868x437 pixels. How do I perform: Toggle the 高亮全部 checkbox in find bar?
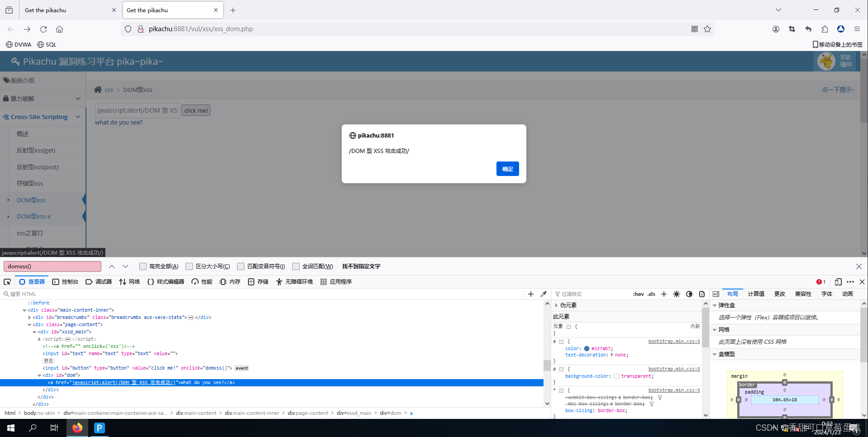143,266
